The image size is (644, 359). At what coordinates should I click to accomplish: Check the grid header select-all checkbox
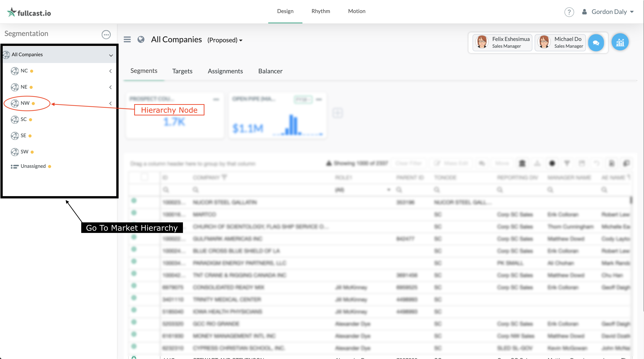[x=144, y=177]
